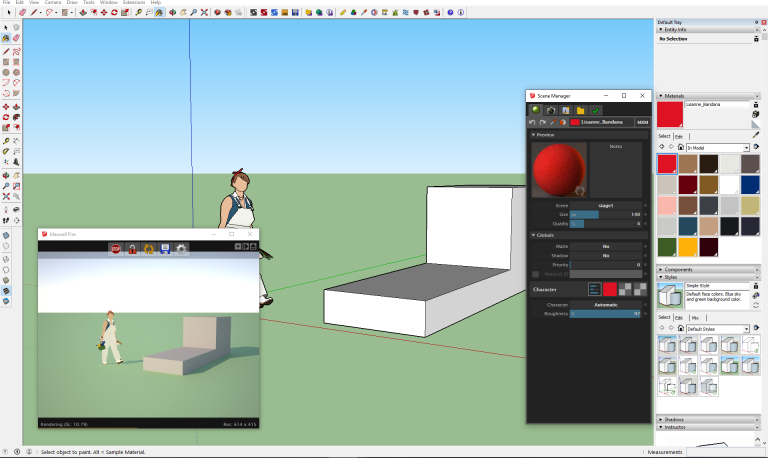Viewport: 768px width, 458px height.
Task: Switch to the Mix tab in Styles
Action: pos(695,317)
